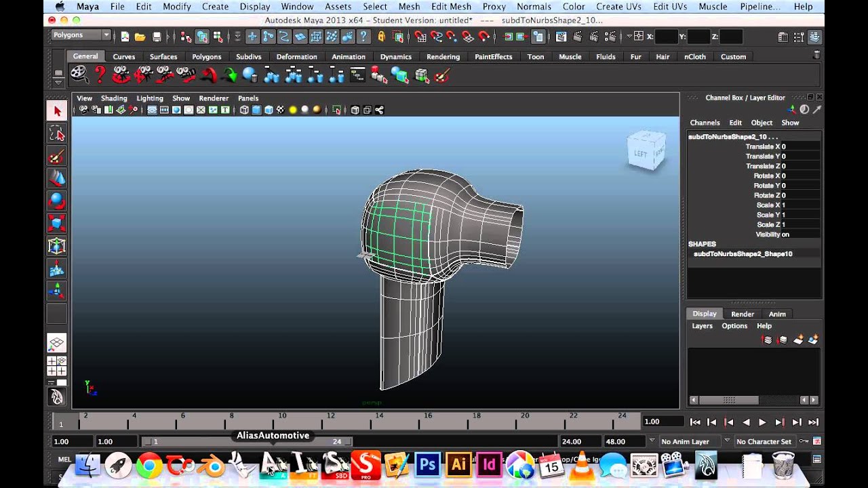Toggle select by component type mode
Screen dimensions: 868x488
[218, 37]
